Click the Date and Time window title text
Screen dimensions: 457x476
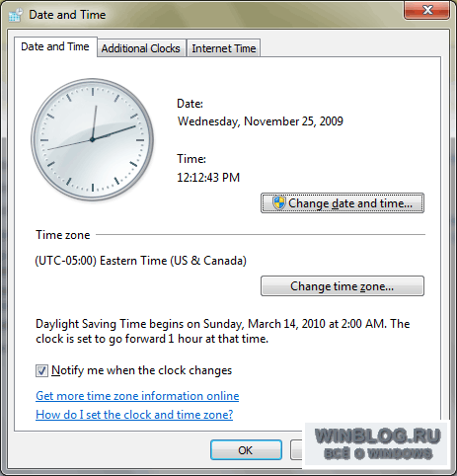pyautogui.click(x=67, y=15)
